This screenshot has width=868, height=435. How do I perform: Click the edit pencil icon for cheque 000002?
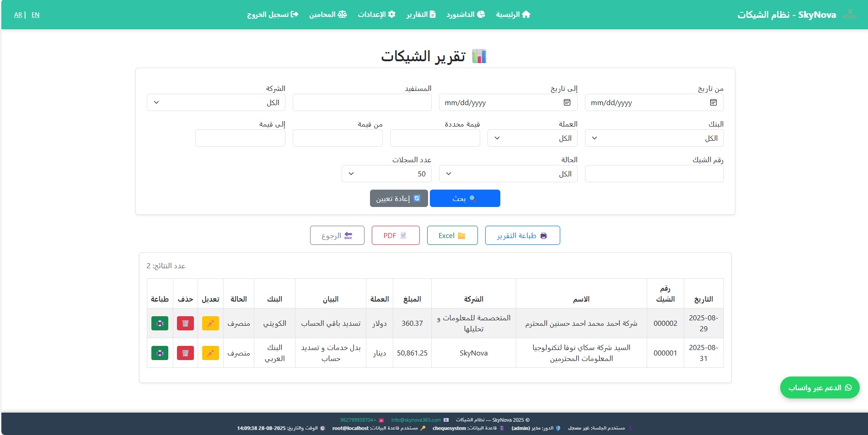(210, 324)
